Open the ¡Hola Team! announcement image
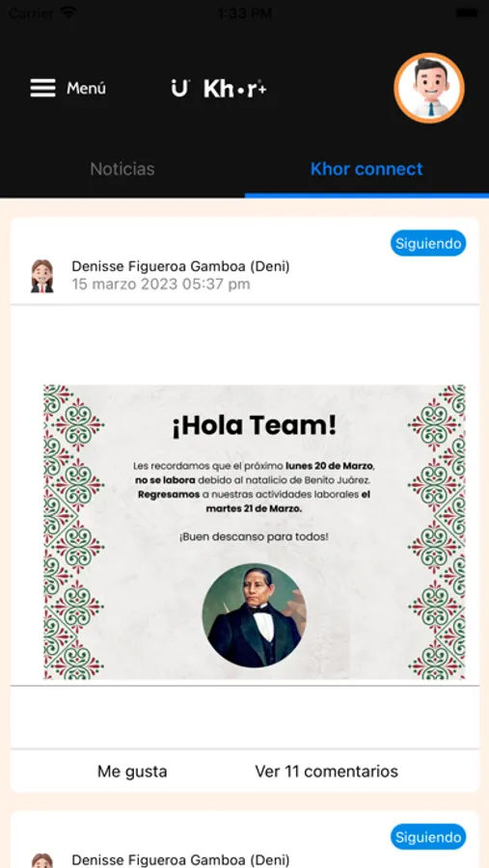489x868 pixels. (255, 531)
